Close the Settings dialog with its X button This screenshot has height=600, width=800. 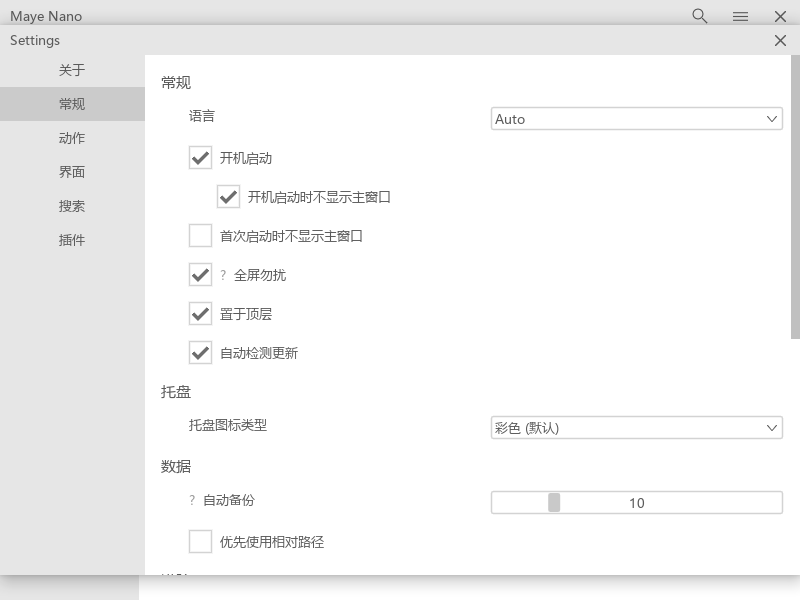(x=781, y=40)
